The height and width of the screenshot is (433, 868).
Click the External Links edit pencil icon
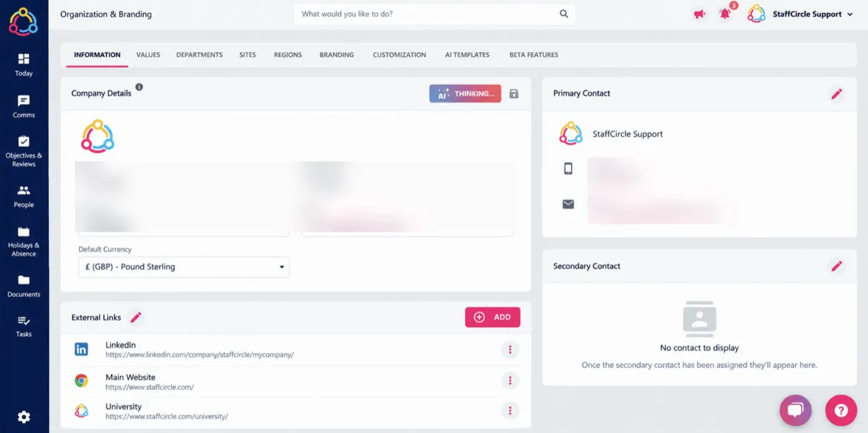[136, 317]
